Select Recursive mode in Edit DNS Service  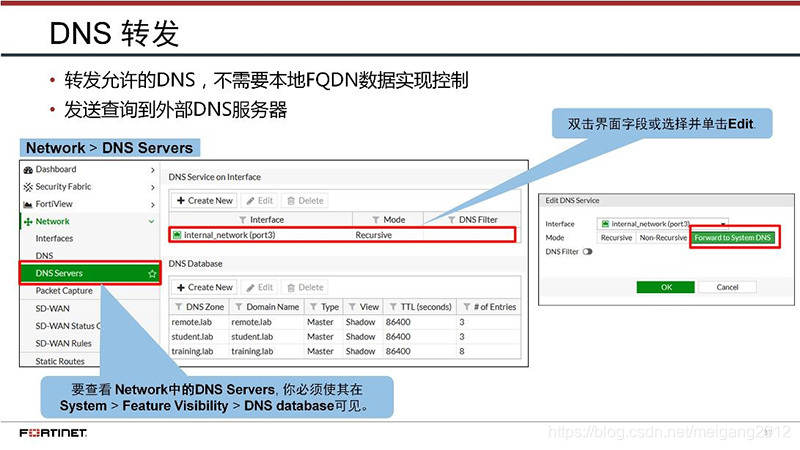tap(616, 238)
